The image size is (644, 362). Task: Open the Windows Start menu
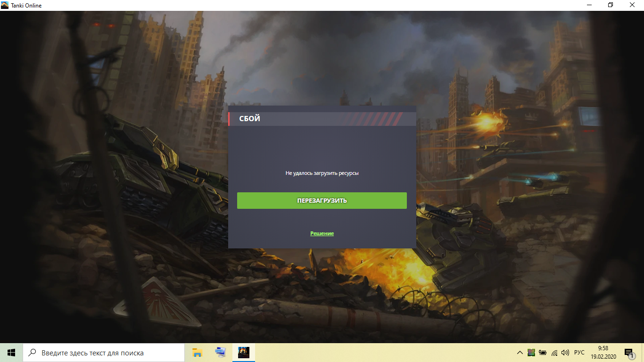click(x=11, y=353)
